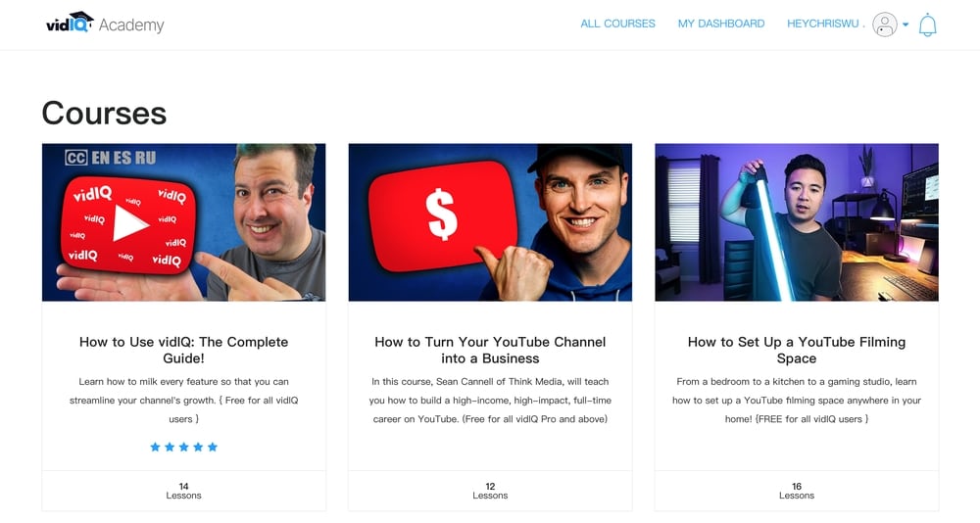Open the How to Use vidIQ course thumbnail
The height and width of the screenshot is (523, 980).
click(184, 222)
